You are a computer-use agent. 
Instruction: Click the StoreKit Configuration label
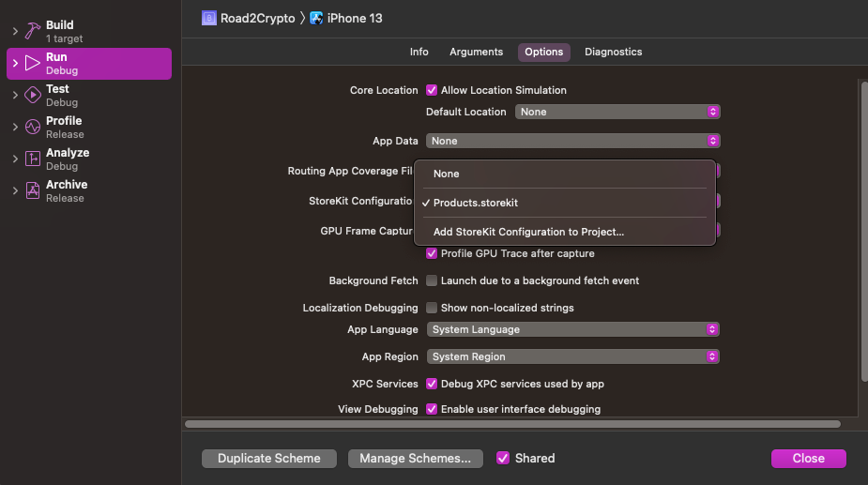[x=360, y=201]
